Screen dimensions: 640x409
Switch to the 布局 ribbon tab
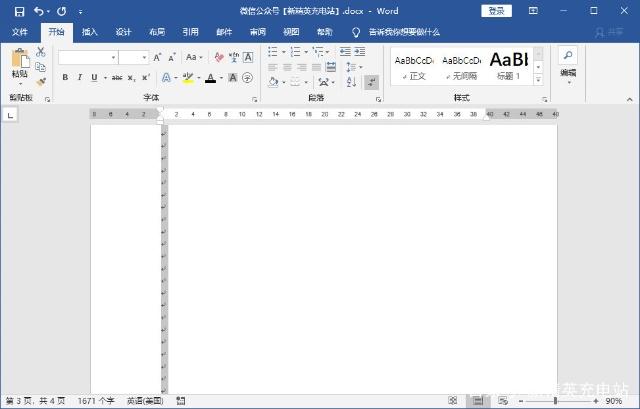pyautogui.click(x=157, y=32)
